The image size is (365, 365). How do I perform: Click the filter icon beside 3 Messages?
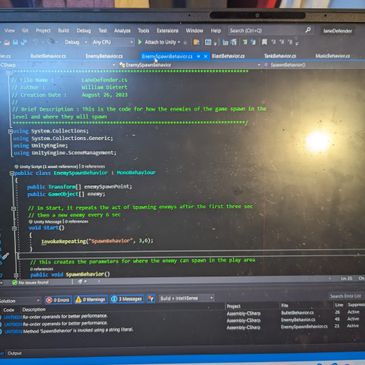pyautogui.click(x=151, y=299)
